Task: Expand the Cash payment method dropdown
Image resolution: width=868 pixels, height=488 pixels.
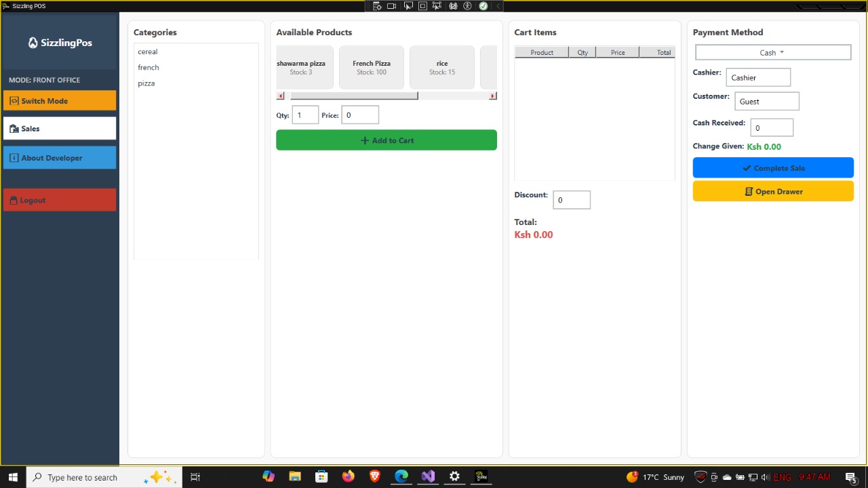Action: (772, 53)
